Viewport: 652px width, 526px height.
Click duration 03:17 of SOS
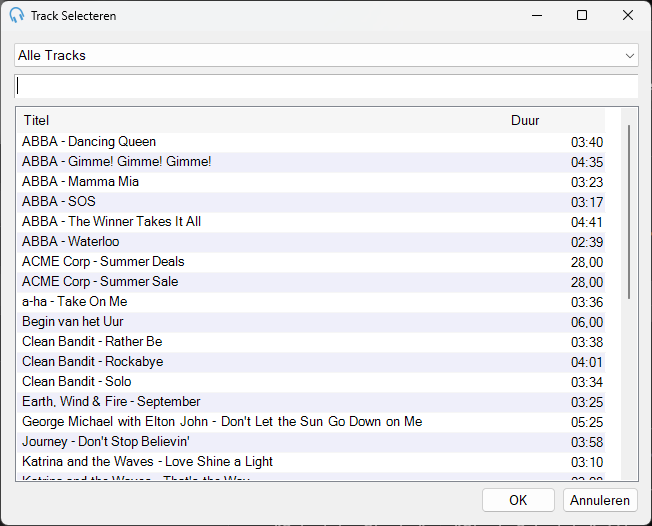tap(587, 202)
